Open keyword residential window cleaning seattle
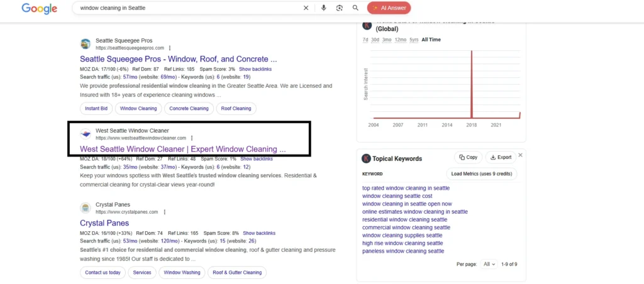The height and width of the screenshot is (284, 644). click(x=404, y=219)
